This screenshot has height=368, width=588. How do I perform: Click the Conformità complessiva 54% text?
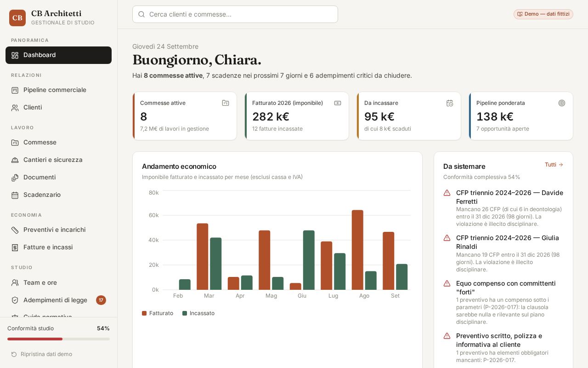tap(482, 177)
